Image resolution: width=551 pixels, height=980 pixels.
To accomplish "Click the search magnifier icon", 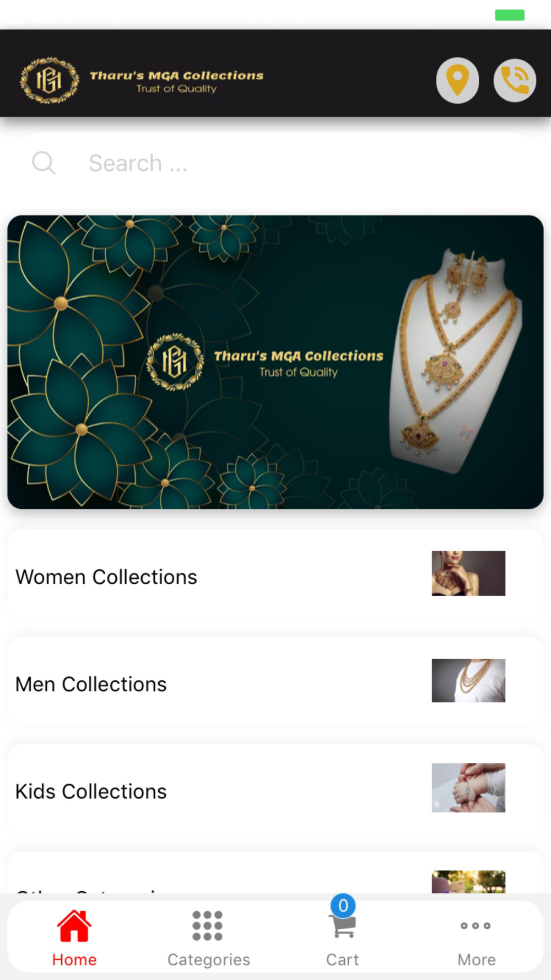I will point(44,163).
